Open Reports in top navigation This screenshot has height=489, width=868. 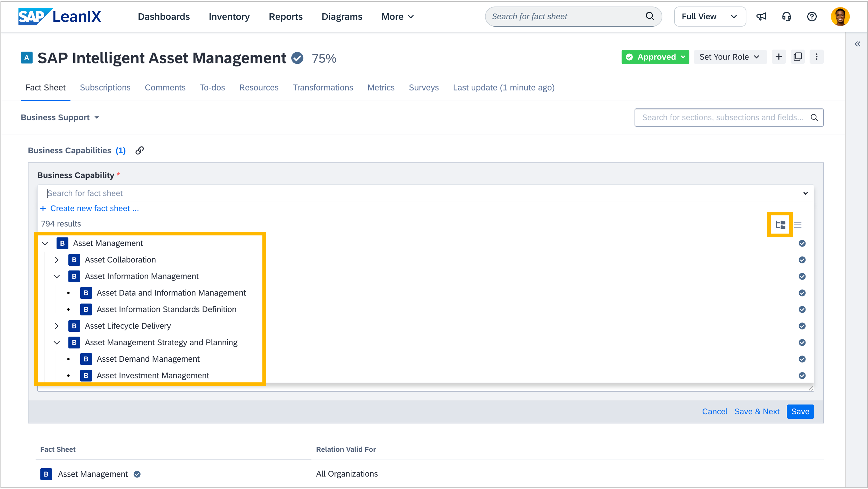pyautogui.click(x=285, y=16)
